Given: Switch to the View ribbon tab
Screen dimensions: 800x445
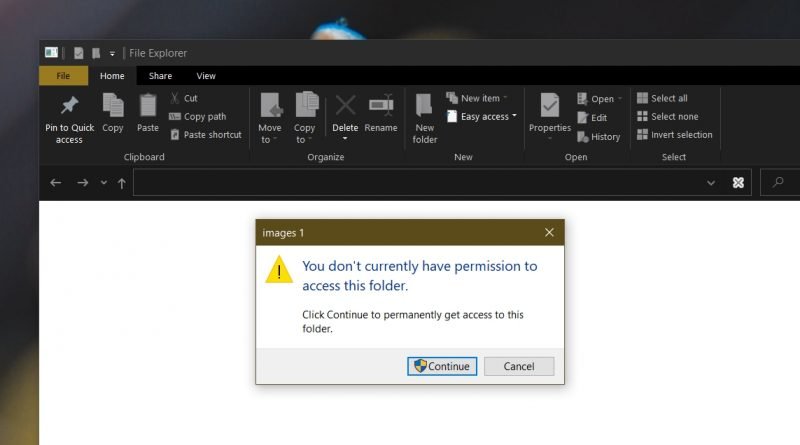Looking at the screenshot, I should 206,76.
